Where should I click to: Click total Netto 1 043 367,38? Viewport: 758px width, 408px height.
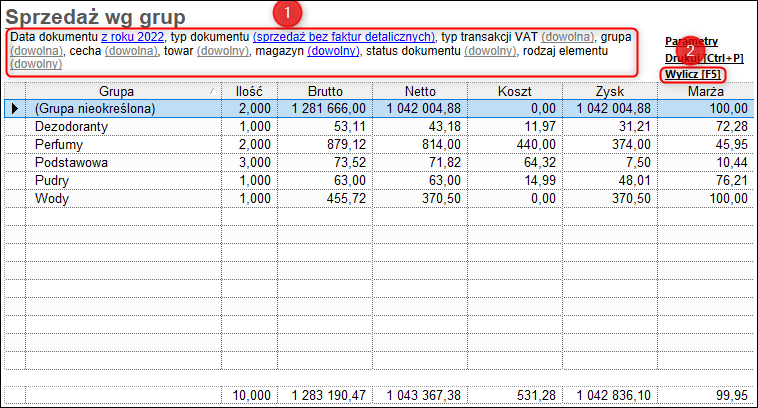point(424,395)
